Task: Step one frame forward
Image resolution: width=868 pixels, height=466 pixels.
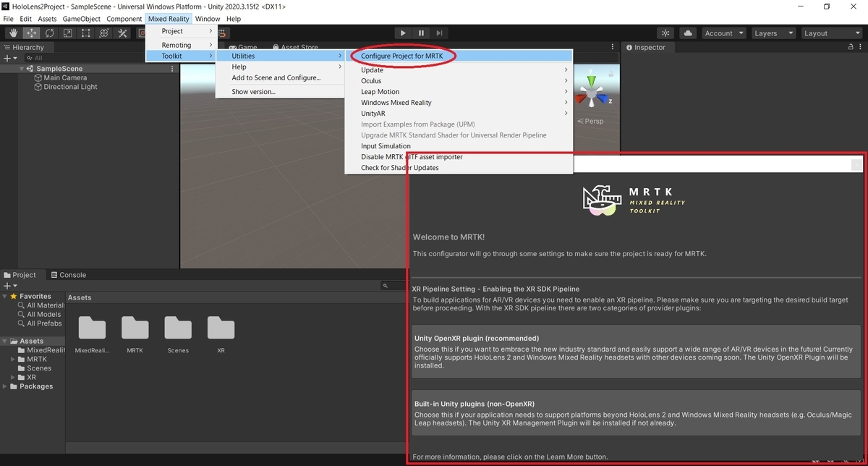Action: point(439,33)
